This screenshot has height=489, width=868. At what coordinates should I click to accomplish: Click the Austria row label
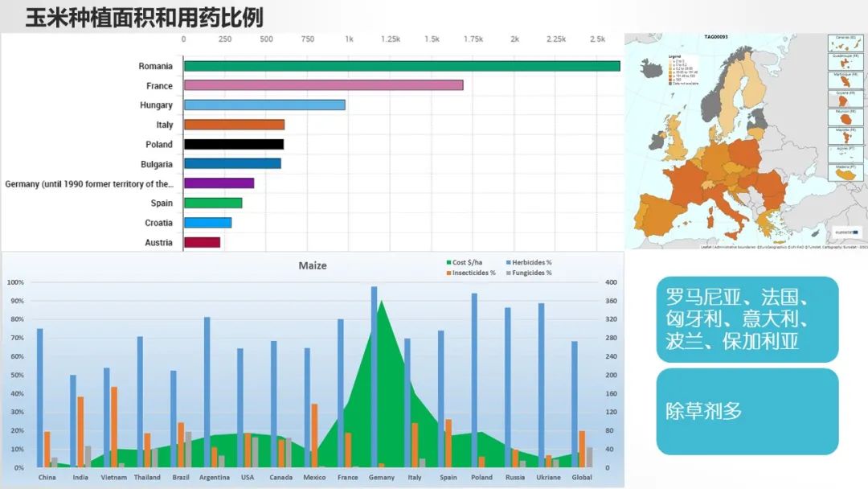point(159,243)
